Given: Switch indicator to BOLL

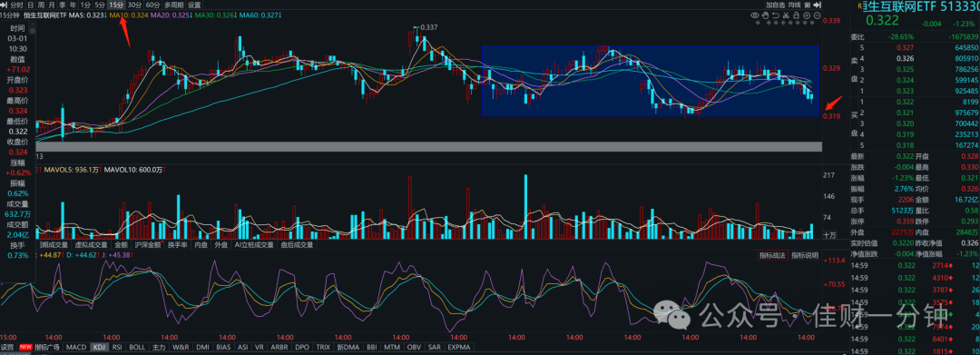Looking at the screenshot, I should click(x=137, y=347).
